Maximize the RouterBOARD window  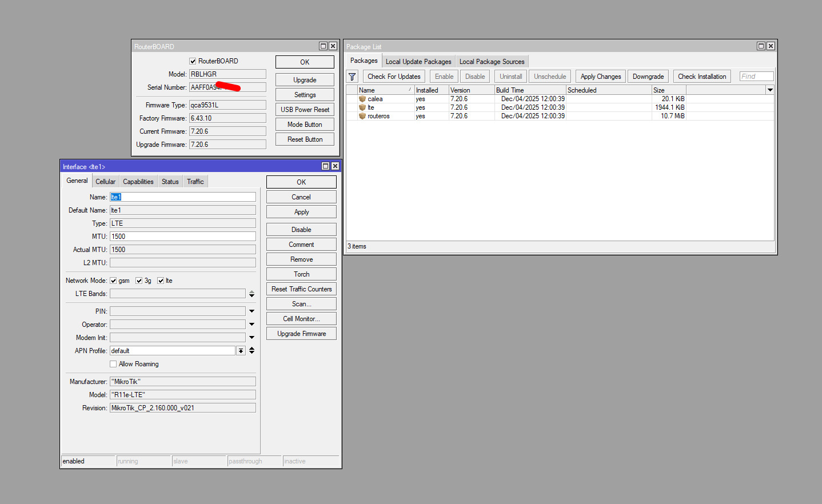(324, 46)
